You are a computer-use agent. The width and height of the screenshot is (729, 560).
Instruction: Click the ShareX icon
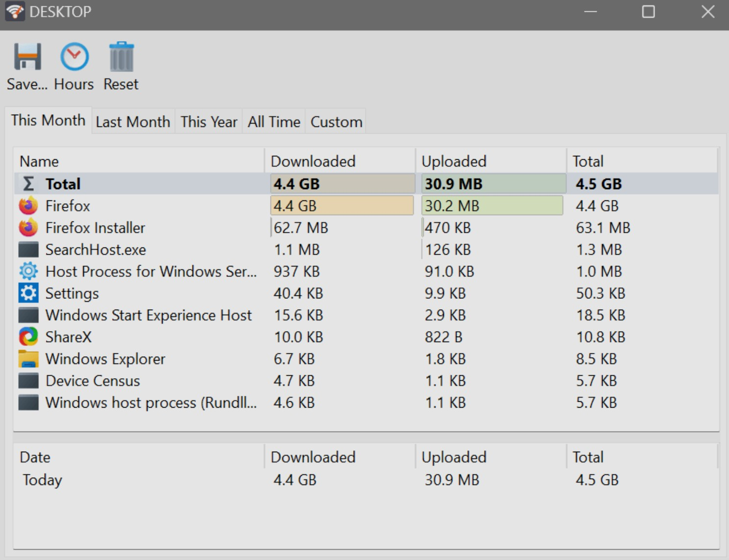(28, 337)
